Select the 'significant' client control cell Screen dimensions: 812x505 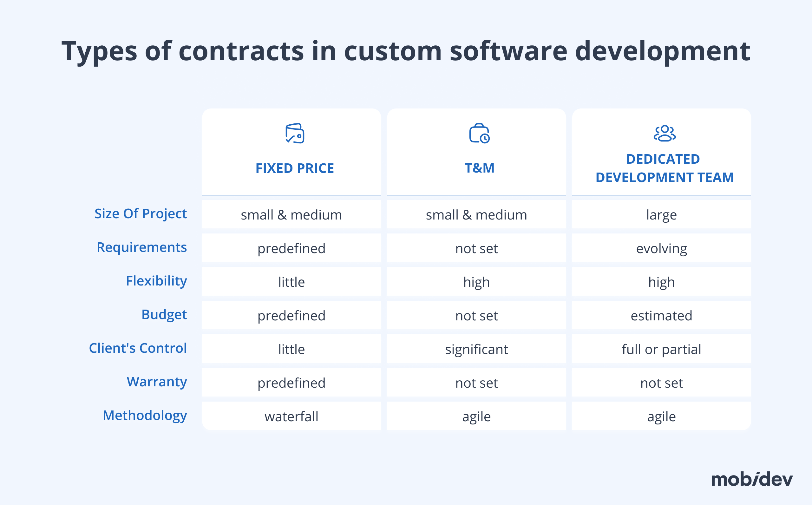click(x=476, y=349)
